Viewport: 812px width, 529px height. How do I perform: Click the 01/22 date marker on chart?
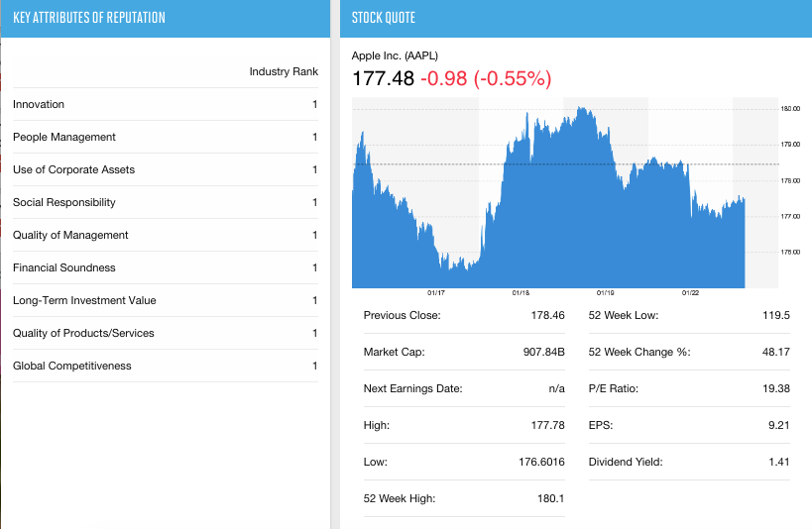click(x=691, y=293)
